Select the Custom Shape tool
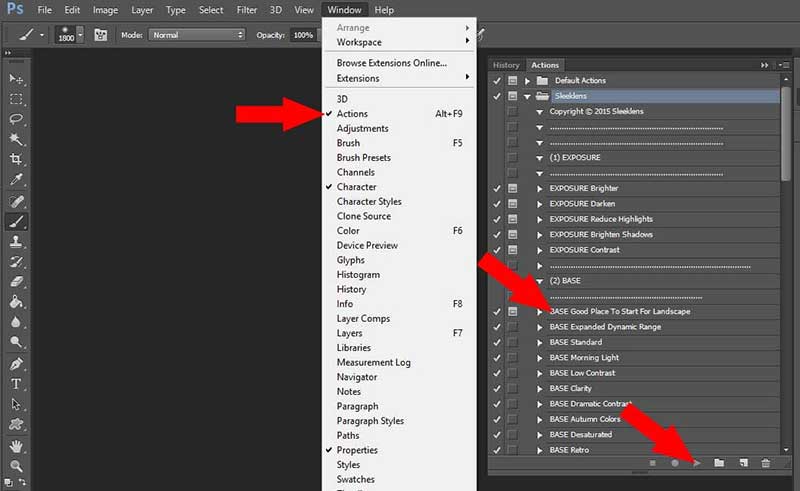 [16, 424]
